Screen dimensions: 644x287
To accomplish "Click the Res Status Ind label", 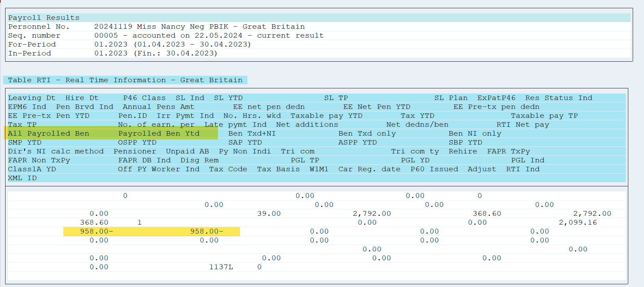I will pyautogui.click(x=559, y=98).
